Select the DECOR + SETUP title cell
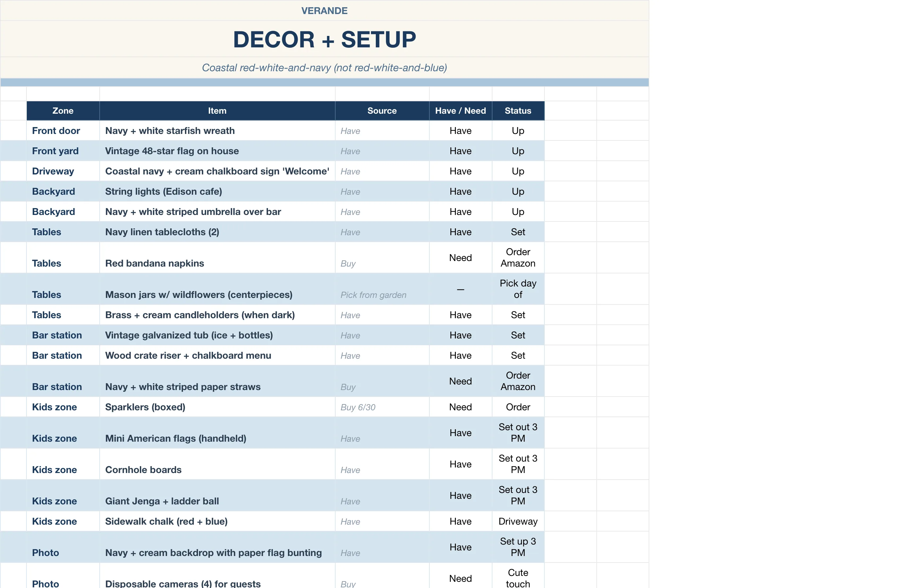Image resolution: width=915 pixels, height=588 pixels. (x=324, y=39)
